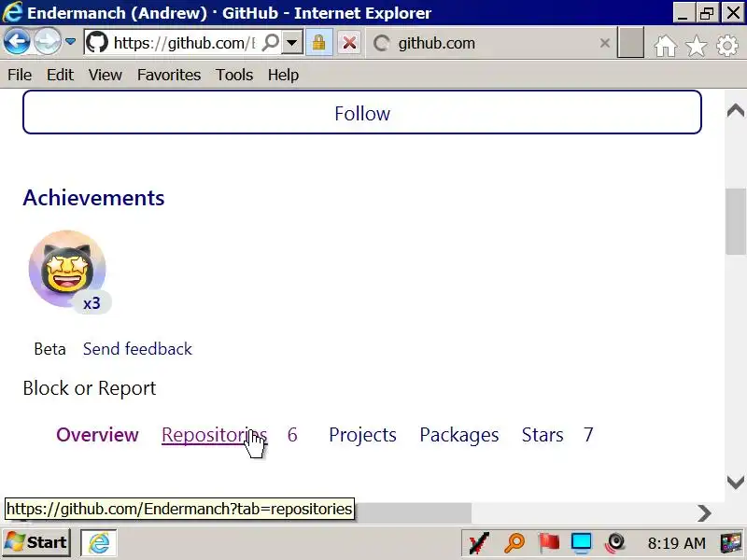Click the GitHub favicon in address bar
Screen dimensions: 747x560
97,43
